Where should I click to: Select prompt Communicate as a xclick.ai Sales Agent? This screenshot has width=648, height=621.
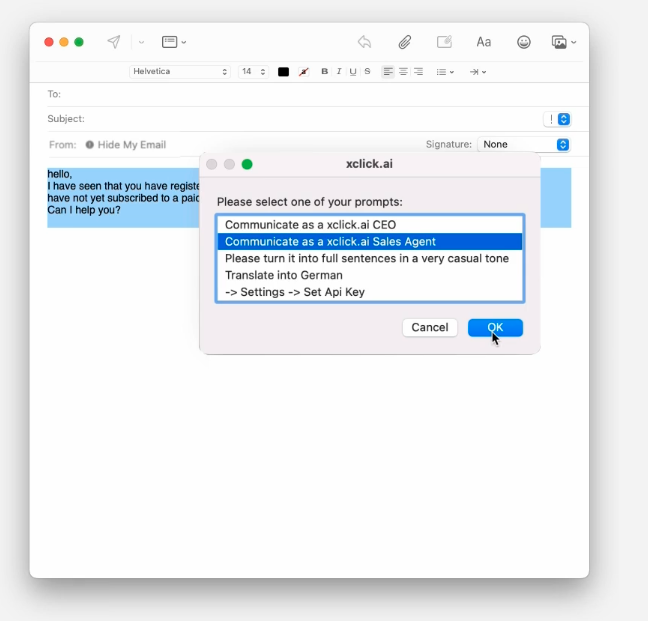369,242
